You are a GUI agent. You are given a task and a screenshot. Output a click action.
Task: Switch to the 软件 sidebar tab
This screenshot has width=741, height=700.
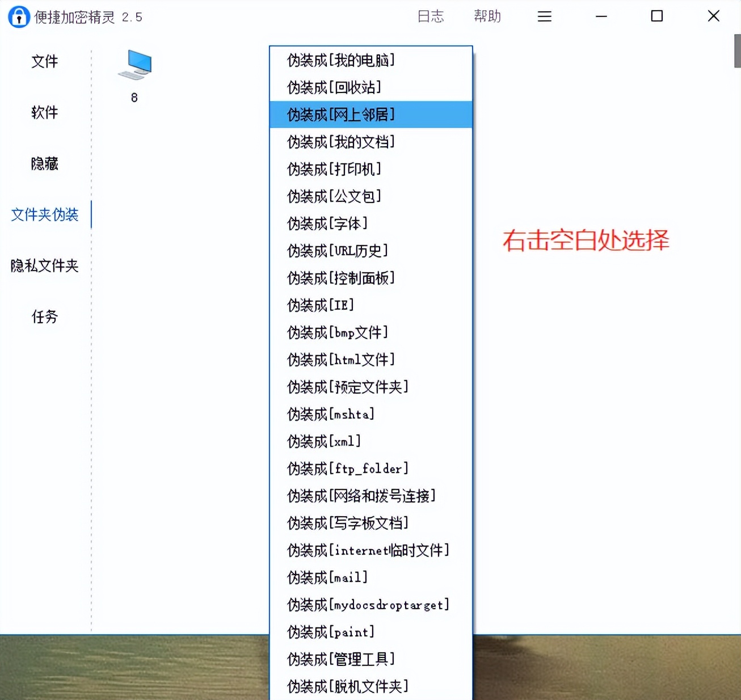[45, 113]
